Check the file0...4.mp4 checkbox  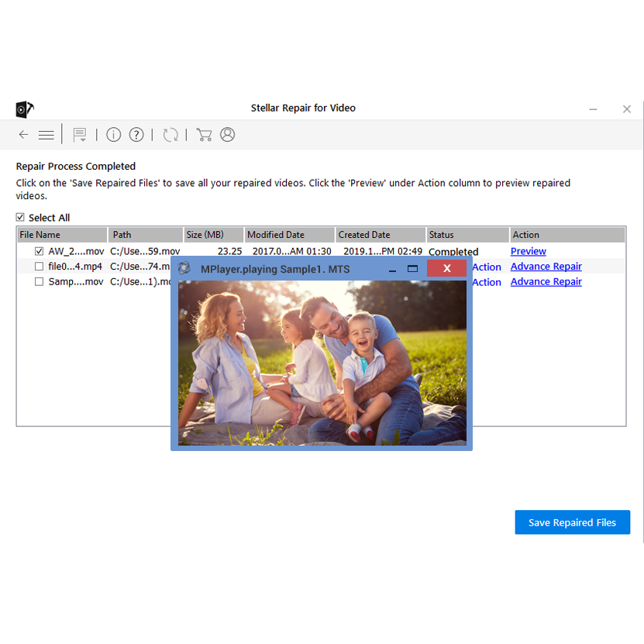[39, 267]
